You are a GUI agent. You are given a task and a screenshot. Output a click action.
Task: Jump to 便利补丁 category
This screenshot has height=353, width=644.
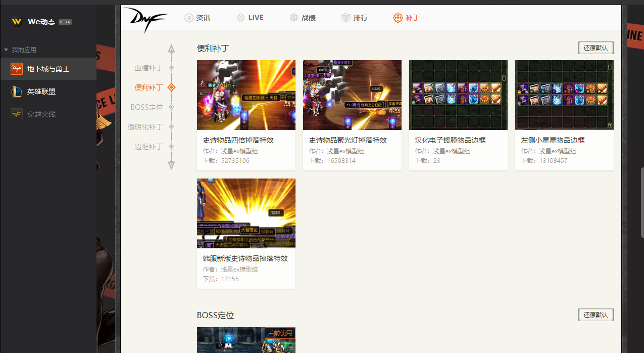click(148, 87)
